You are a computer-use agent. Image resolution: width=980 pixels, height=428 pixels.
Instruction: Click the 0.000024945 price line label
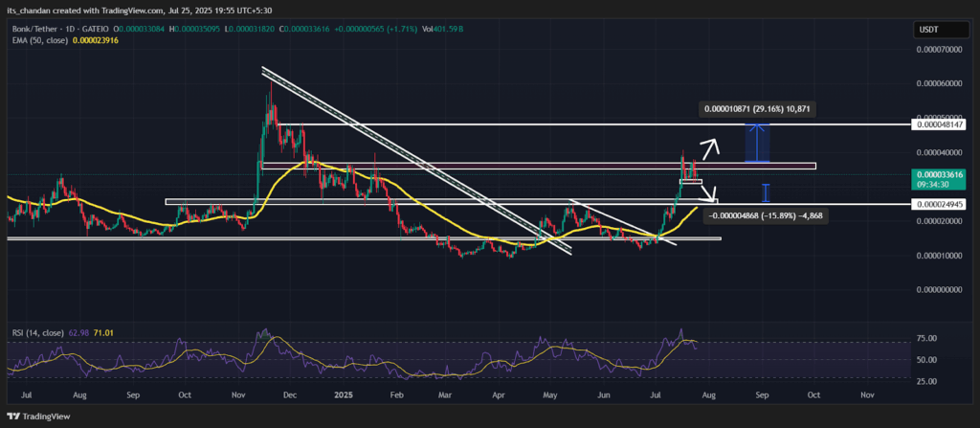click(x=938, y=204)
